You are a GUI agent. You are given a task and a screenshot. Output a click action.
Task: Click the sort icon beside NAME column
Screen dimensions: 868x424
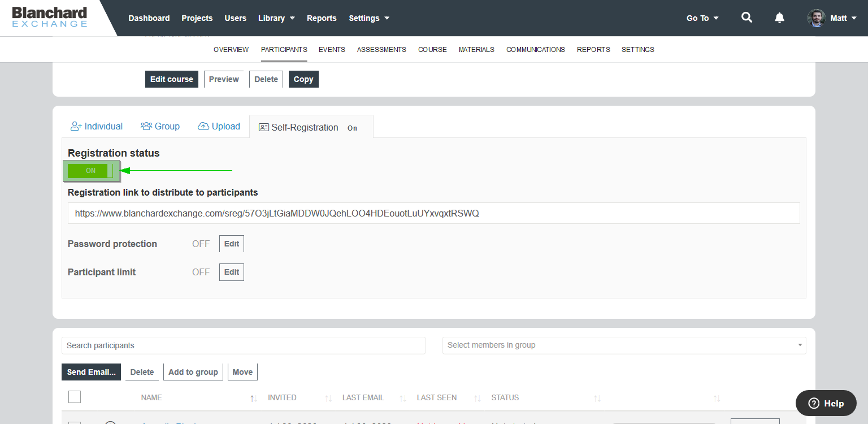253,398
